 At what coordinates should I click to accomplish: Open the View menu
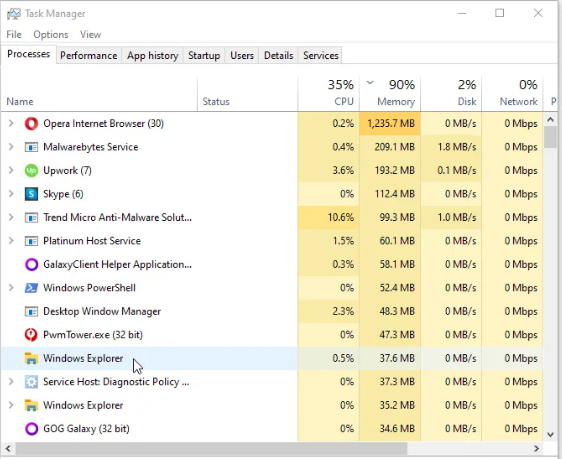(x=90, y=35)
